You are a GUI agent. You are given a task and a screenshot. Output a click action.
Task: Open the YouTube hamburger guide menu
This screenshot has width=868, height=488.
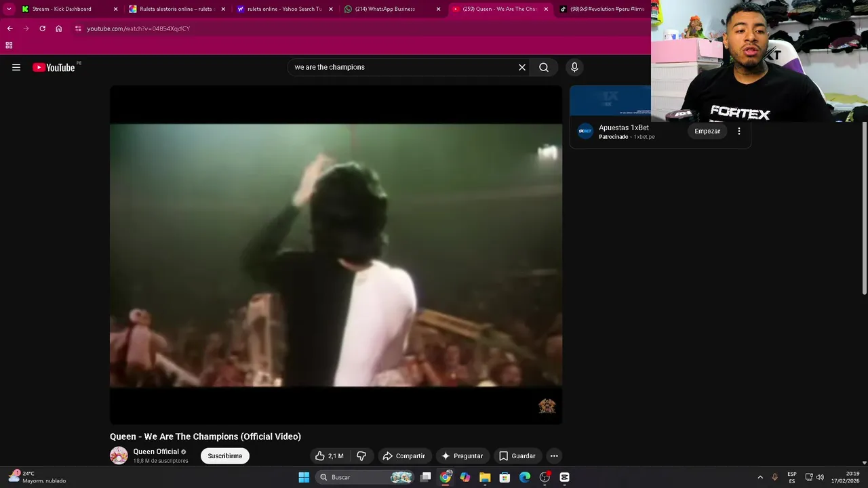(16, 67)
